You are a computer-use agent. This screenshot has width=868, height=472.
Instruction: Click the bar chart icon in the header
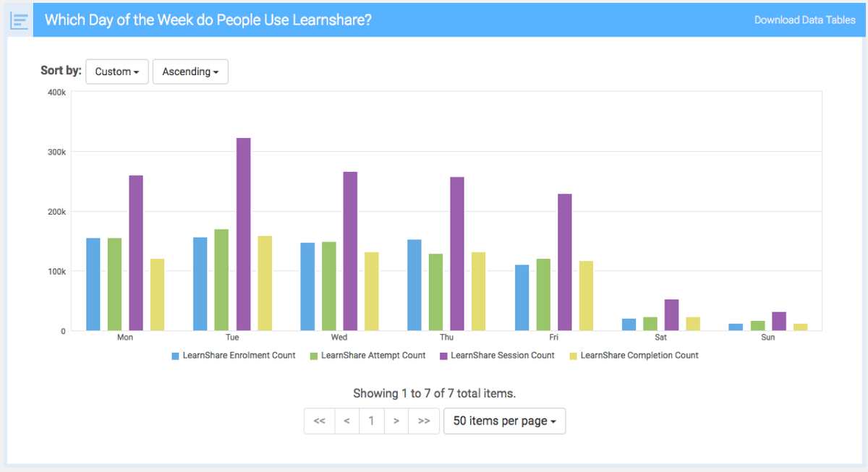19,20
